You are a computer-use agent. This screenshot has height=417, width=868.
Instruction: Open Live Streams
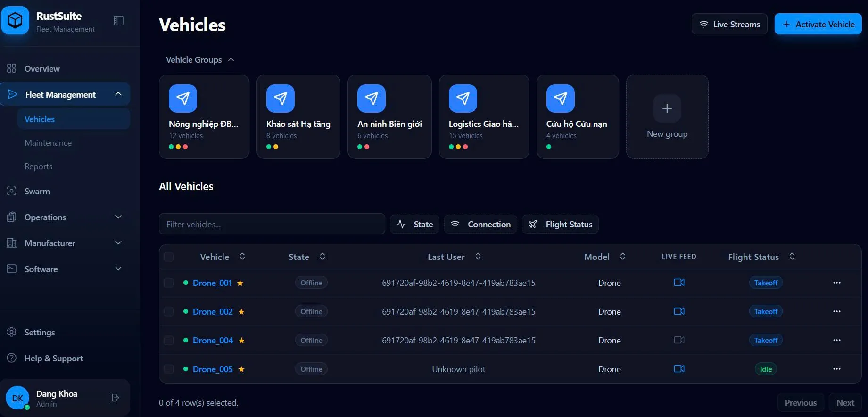[729, 24]
